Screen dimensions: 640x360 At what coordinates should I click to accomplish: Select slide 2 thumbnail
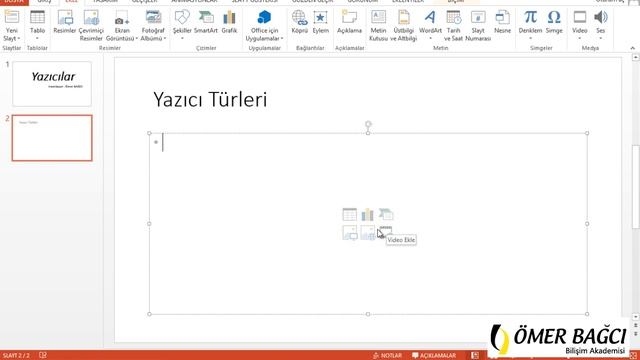[x=52, y=138]
